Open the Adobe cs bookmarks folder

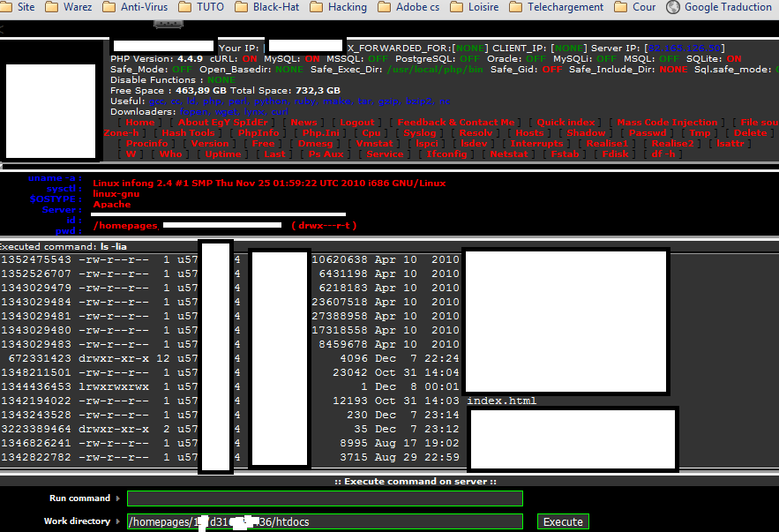[x=408, y=7]
